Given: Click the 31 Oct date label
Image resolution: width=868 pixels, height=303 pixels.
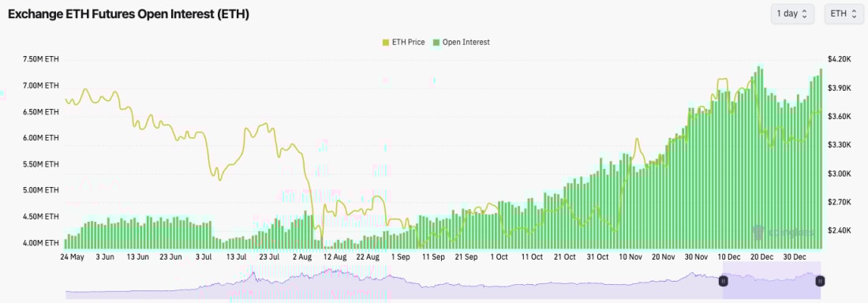Looking at the screenshot, I should (x=597, y=257).
